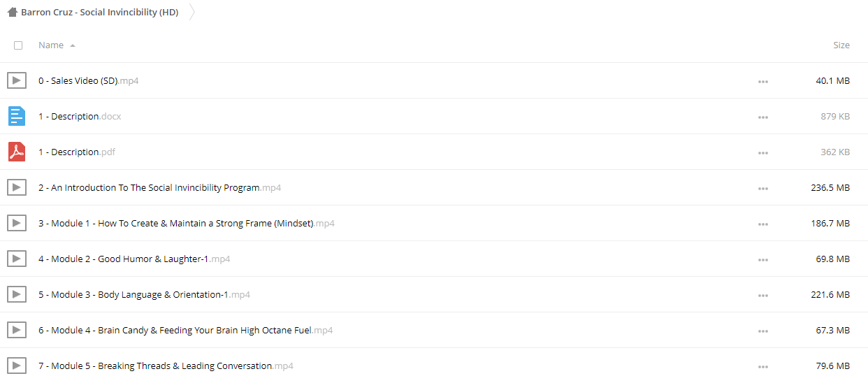Screen dimensions: 868x383
Task: Click the home icon in breadcrumb
Action: coord(12,12)
